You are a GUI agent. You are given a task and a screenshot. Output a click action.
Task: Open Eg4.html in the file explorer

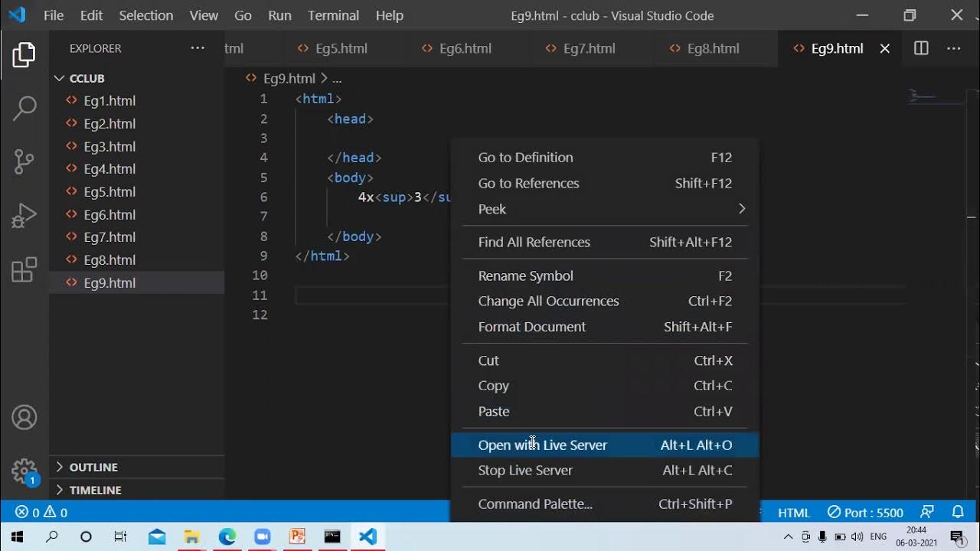(109, 169)
